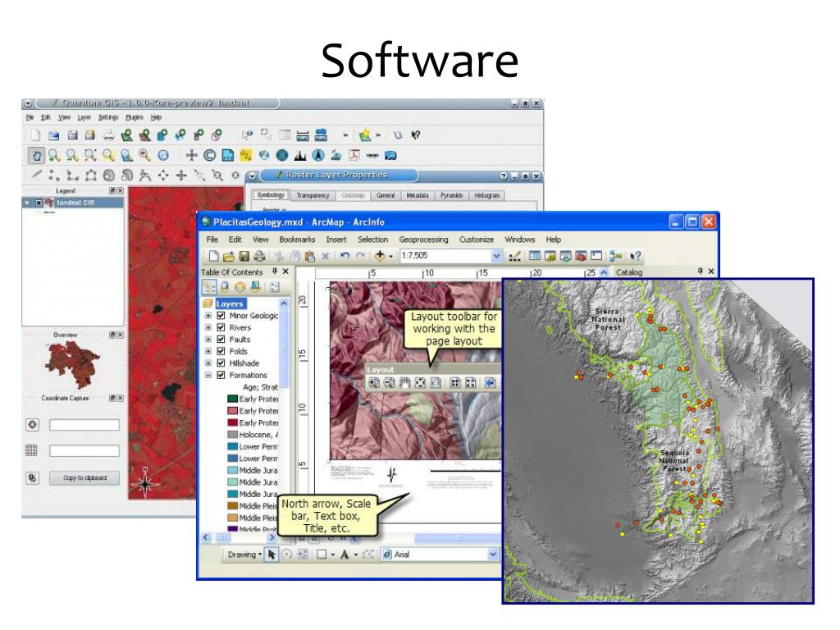Click the Options icon in Table Of Contents toolbar
This screenshot has height=630, width=840.
[275, 286]
